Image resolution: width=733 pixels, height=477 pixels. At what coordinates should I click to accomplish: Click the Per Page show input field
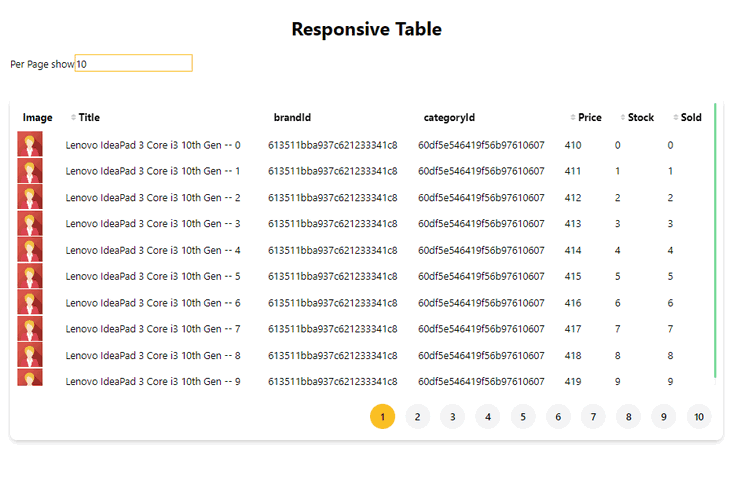tap(134, 63)
